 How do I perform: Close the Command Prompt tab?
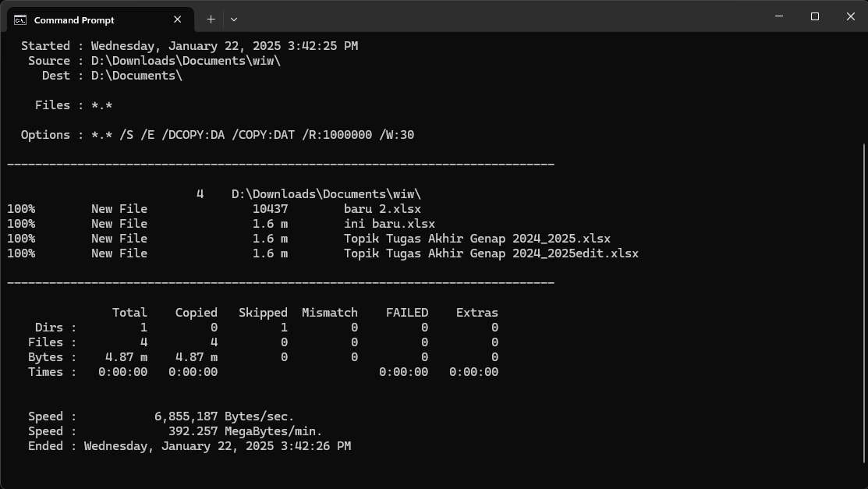pos(177,19)
